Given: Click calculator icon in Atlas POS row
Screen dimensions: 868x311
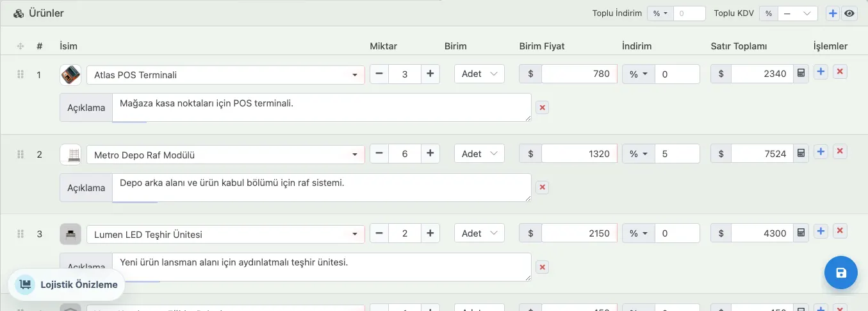Looking at the screenshot, I should coord(801,74).
